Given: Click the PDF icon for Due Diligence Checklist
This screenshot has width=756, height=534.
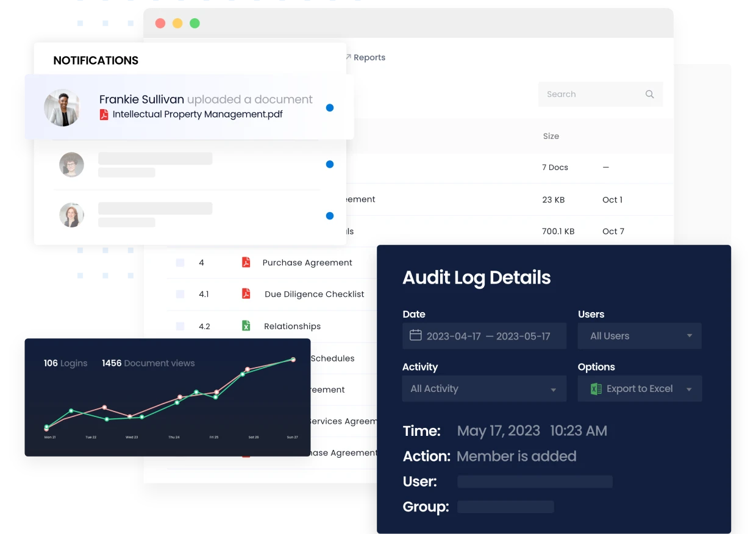Looking at the screenshot, I should pyautogui.click(x=246, y=294).
